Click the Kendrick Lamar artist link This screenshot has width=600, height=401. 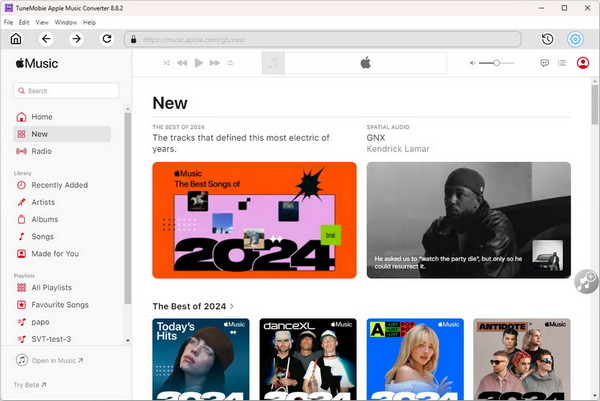[398, 149]
